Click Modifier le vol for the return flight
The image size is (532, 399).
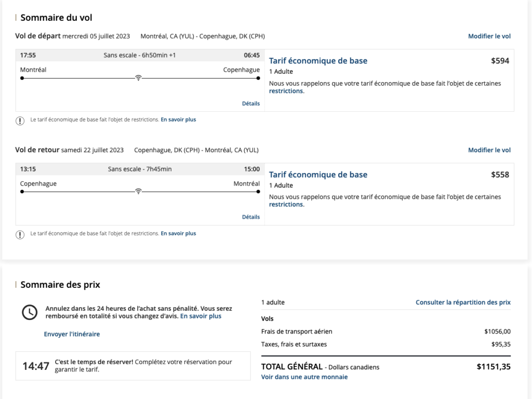(x=489, y=150)
